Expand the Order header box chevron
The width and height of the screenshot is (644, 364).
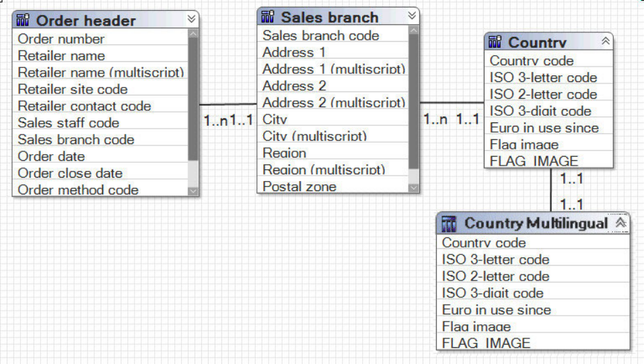point(192,19)
